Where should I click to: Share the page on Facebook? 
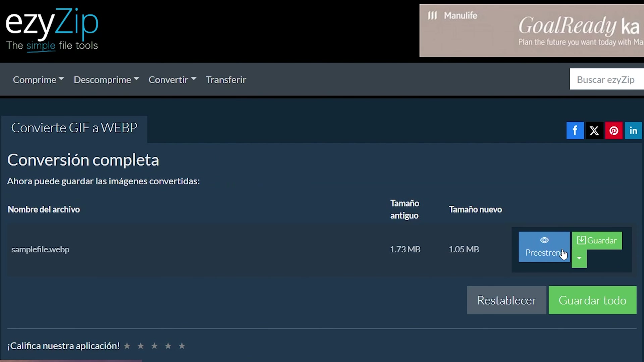[x=575, y=130]
